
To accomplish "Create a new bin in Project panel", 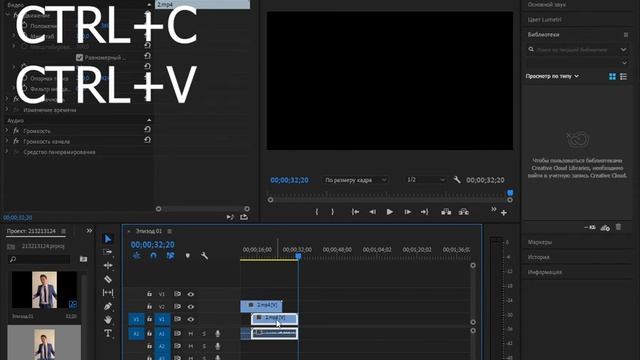I will tap(83, 259).
